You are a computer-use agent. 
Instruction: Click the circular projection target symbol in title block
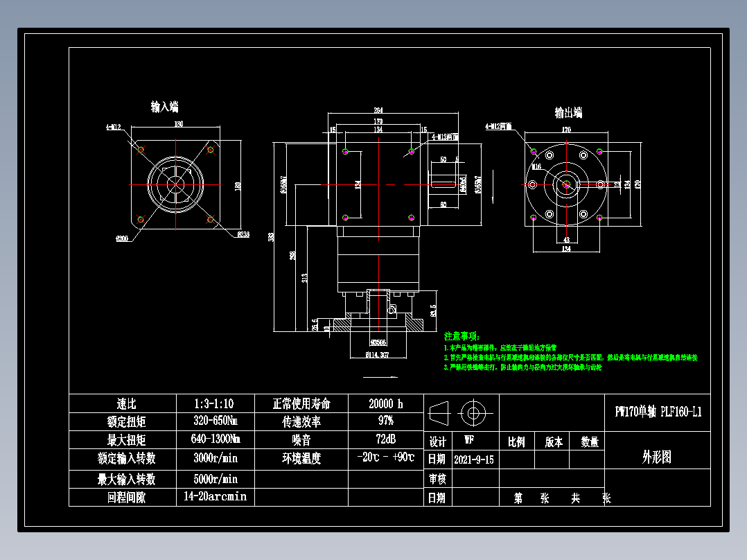(x=473, y=413)
